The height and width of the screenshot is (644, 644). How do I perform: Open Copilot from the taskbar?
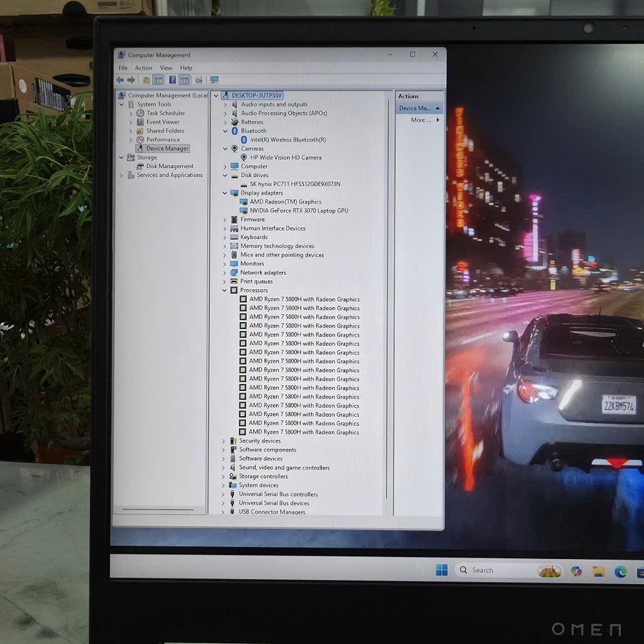576,571
